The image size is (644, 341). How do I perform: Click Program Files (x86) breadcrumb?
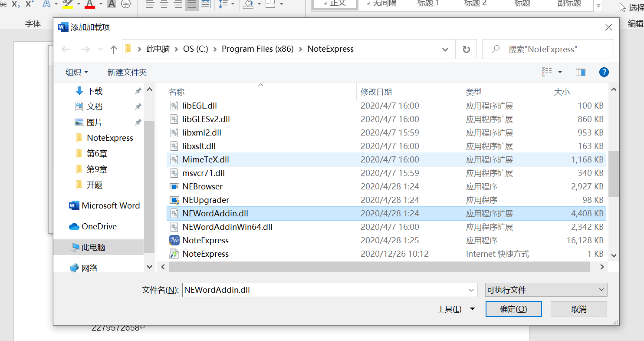258,49
